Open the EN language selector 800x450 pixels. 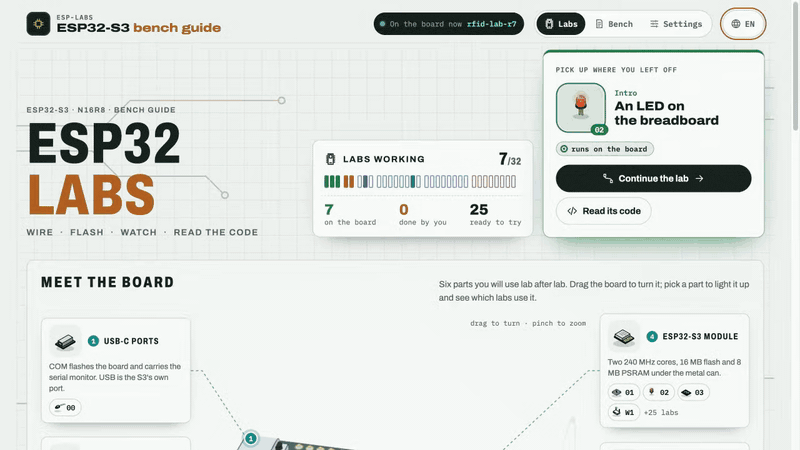tap(743, 24)
